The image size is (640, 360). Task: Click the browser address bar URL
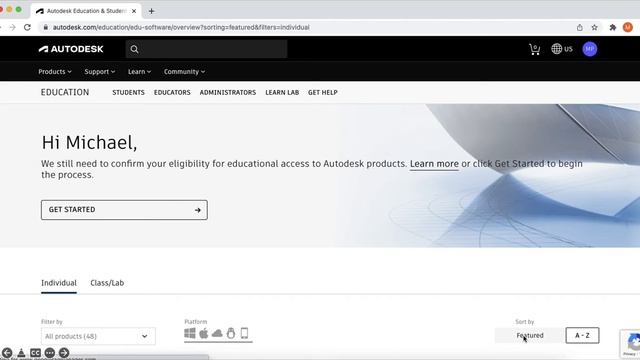(181, 27)
